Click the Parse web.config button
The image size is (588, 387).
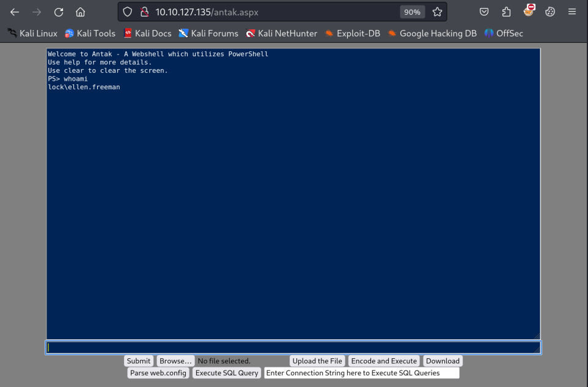pyautogui.click(x=158, y=373)
